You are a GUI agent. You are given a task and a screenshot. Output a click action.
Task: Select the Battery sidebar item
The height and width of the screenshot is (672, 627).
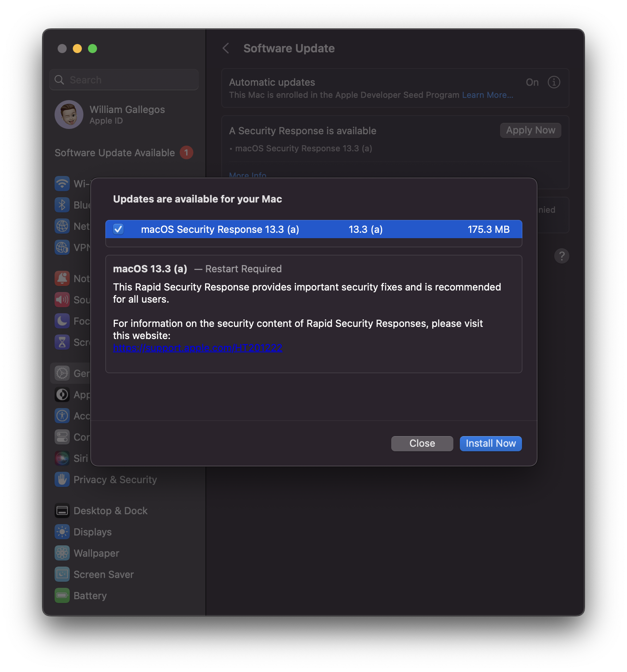[124, 596]
